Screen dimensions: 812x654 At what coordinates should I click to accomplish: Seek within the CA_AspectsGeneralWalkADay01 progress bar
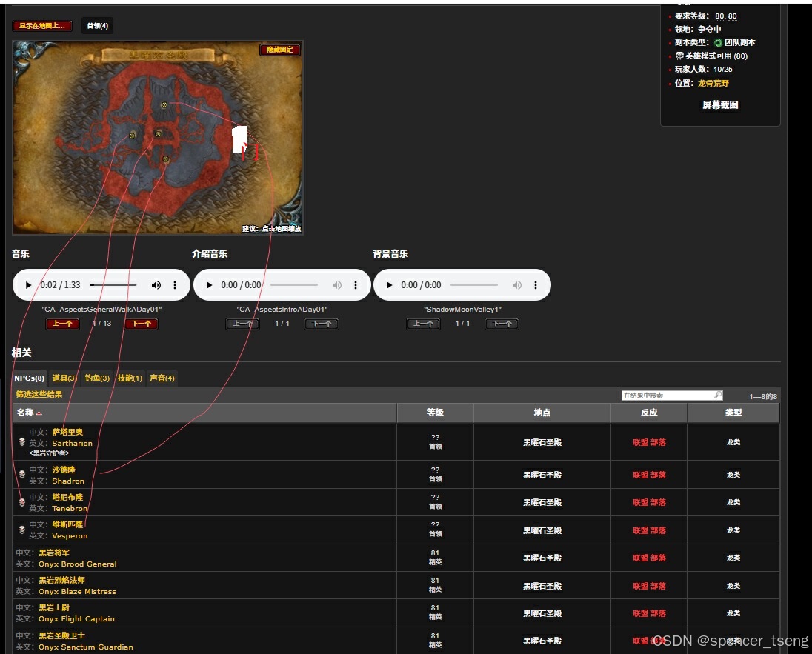coord(113,285)
